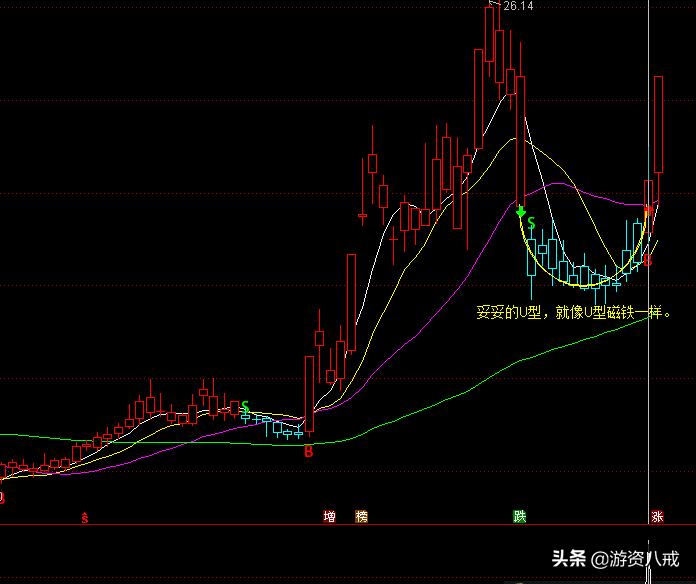The width and height of the screenshot is (696, 584).
Task: Click the red B marker below green line
Action: point(308,452)
